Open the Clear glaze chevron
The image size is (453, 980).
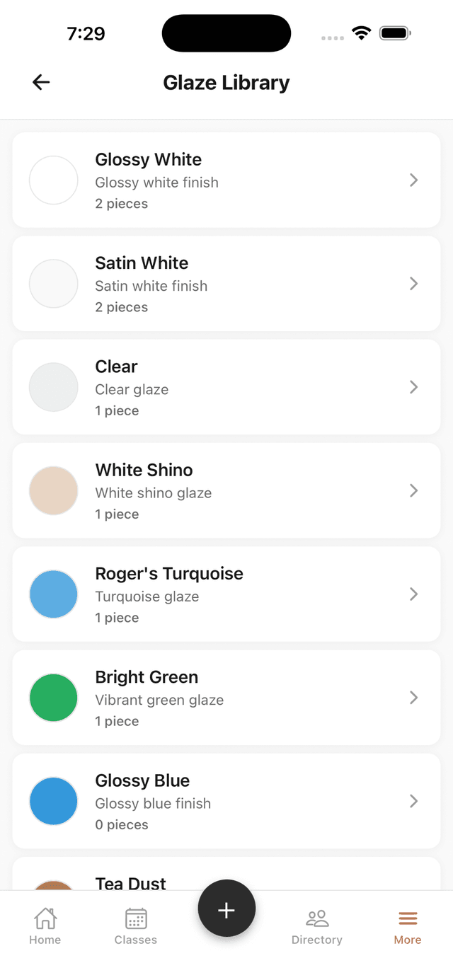pyautogui.click(x=414, y=387)
